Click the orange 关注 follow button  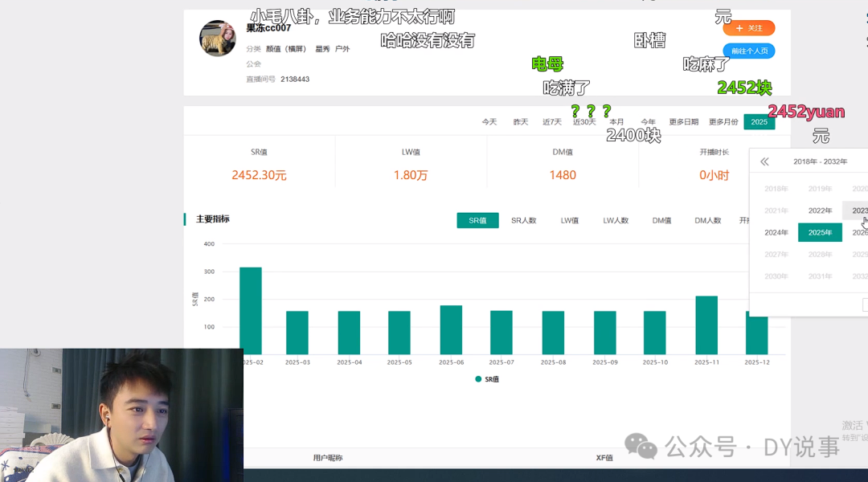tap(749, 28)
